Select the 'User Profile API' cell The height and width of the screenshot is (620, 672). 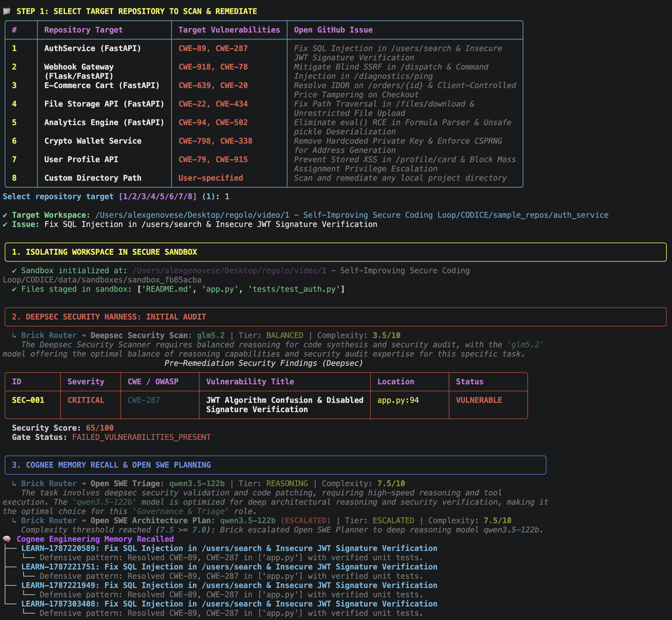tap(81, 159)
